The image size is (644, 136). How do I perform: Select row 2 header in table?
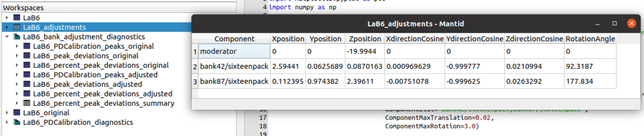195,67
